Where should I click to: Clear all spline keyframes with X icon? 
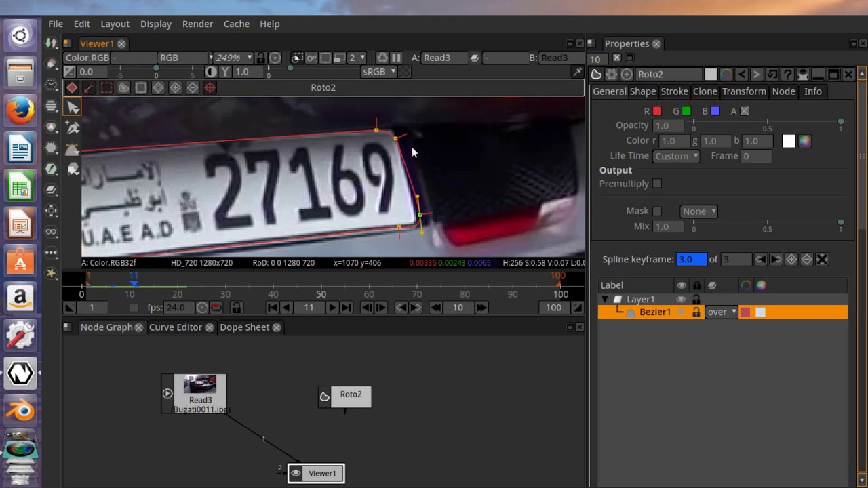click(x=822, y=259)
